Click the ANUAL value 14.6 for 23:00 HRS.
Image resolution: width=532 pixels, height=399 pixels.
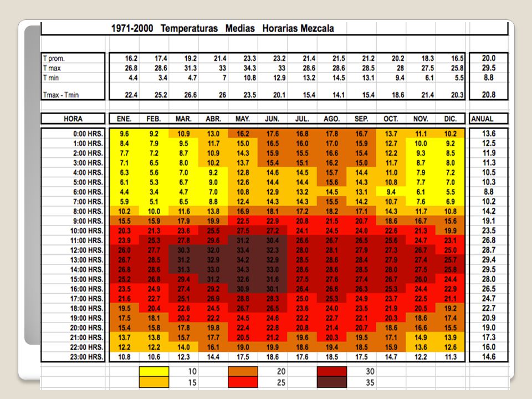(489, 356)
